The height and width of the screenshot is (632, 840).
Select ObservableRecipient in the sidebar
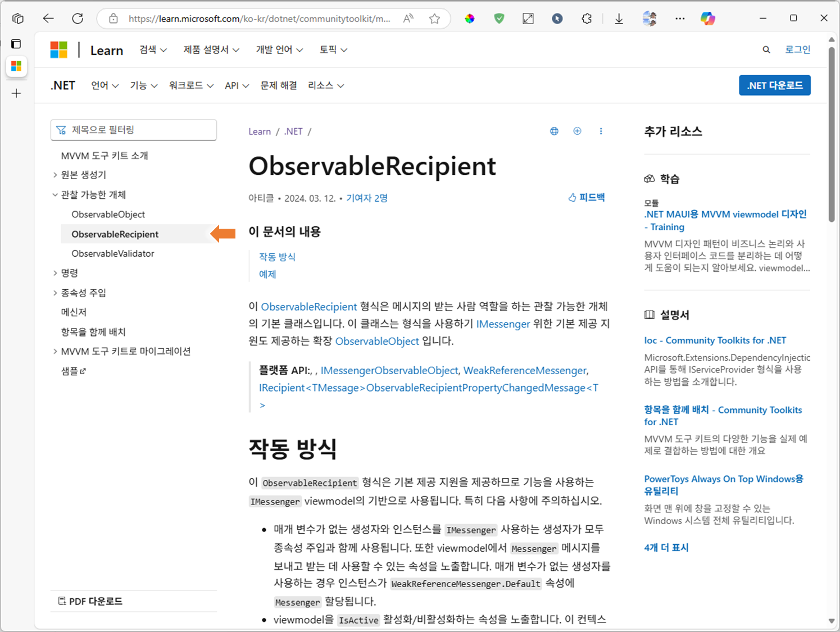(115, 234)
